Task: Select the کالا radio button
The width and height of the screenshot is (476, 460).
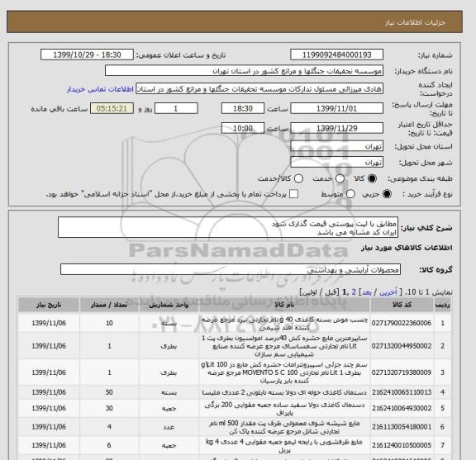Action: (x=372, y=178)
